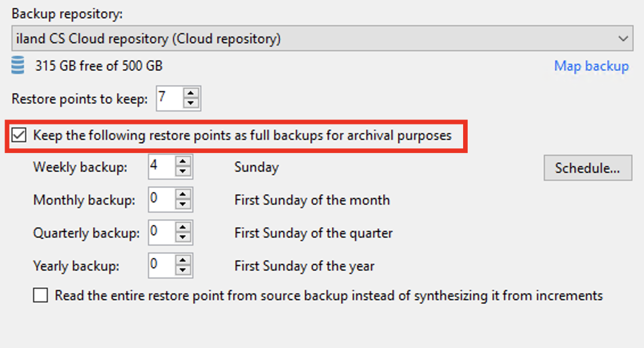
Task: Increase the Quarterly backup count
Action: tap(183, 227)
